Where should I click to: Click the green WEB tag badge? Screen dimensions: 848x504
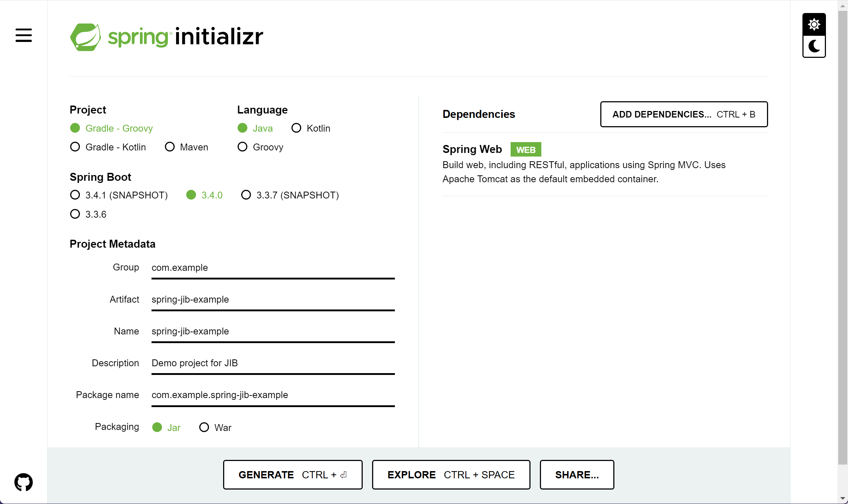coord(526,150)
